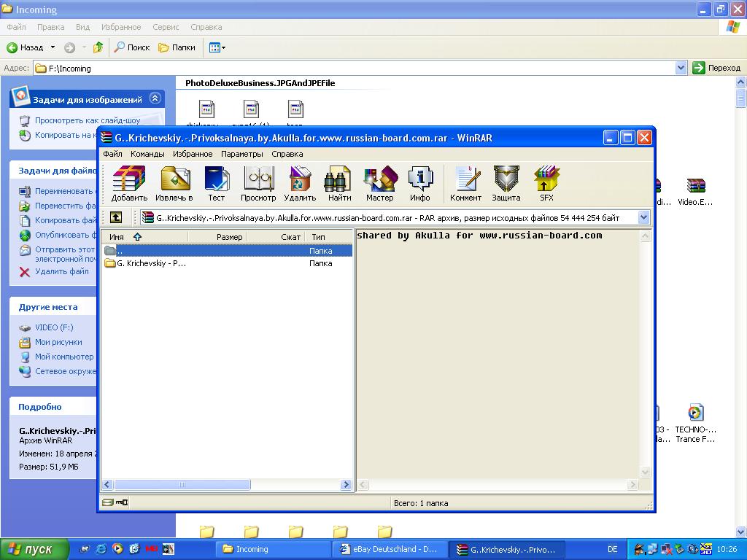Open the Вид menu in Explorer window

click(82, 27)
